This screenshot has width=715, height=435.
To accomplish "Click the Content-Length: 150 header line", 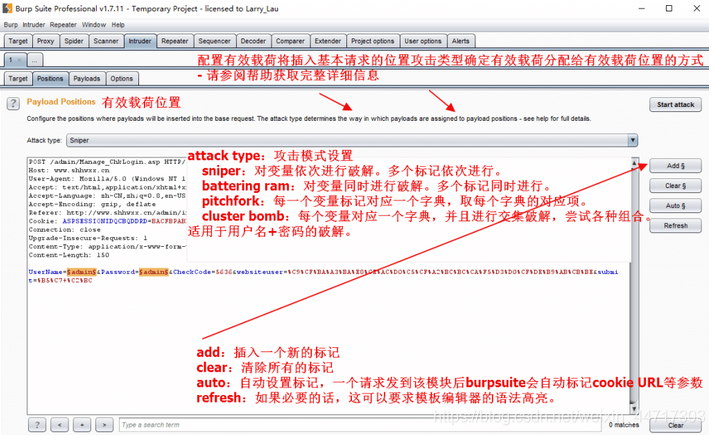I will point(69,255).
